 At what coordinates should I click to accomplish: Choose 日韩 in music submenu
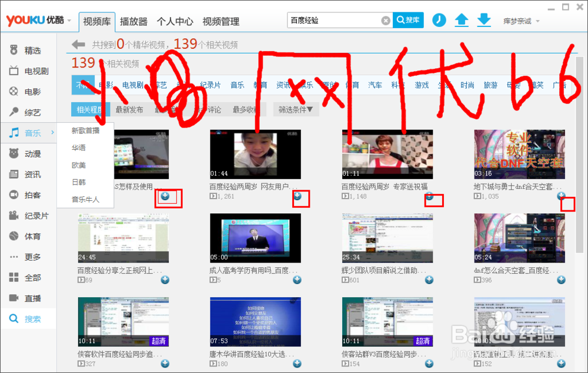(79, 182)
